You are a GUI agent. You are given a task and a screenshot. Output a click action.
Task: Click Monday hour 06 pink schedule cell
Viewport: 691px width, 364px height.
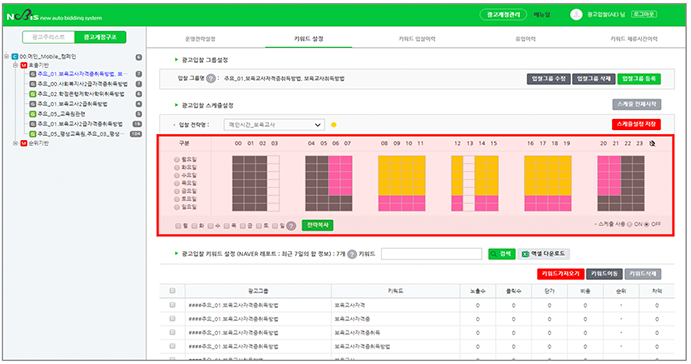click(334, 160)
